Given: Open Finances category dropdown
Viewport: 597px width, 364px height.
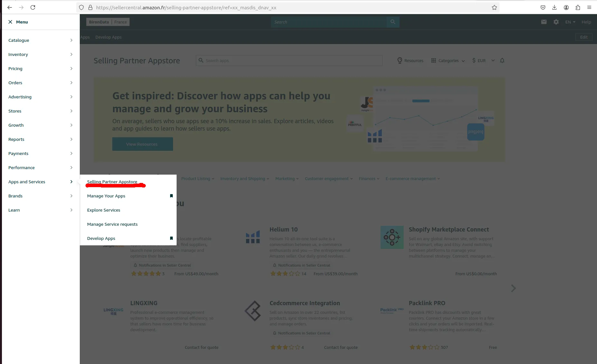Looking at the screenshot, I should tap(369, 178).
